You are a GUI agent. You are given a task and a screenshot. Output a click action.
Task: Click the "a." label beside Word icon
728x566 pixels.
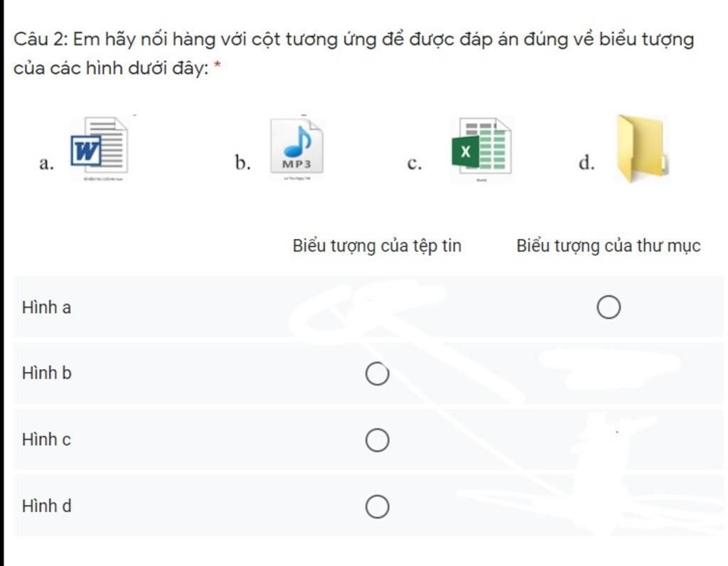click(48, 164)
